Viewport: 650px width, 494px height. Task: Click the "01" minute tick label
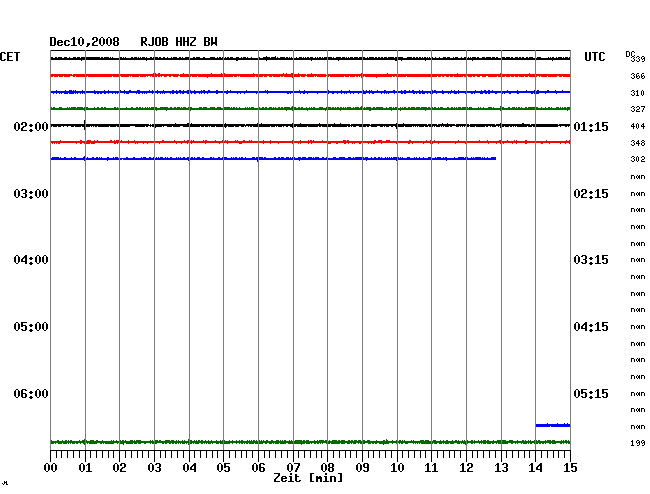[85, 468]
